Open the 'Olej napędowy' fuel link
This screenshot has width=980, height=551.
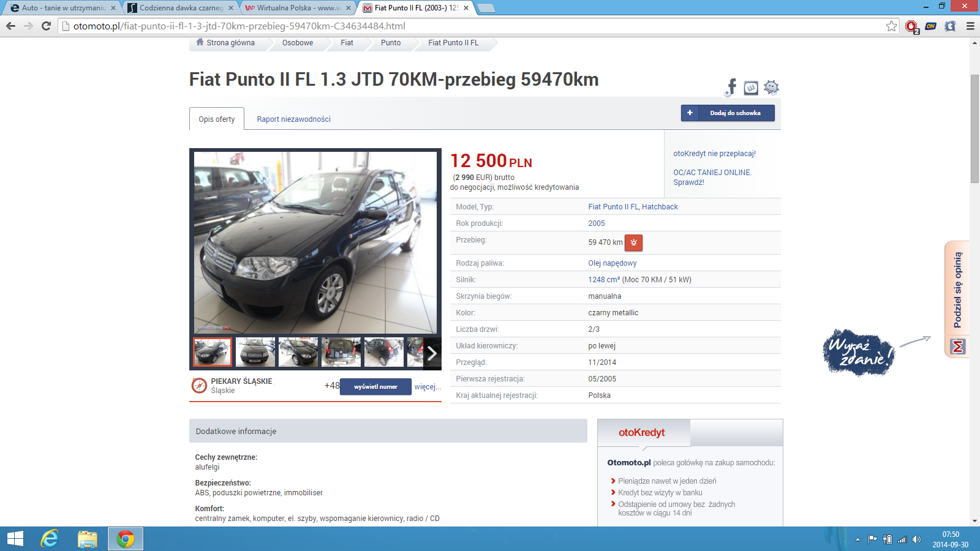612,263
